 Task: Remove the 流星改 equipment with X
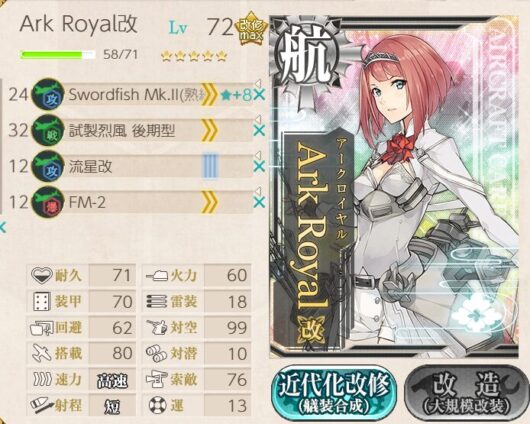pyautogui.click(x=259, y=166)
